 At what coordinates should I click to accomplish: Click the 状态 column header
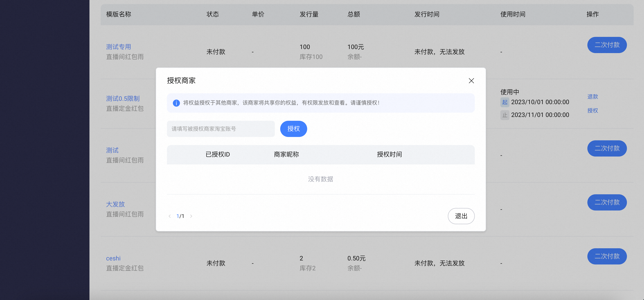tap(213, 14)
